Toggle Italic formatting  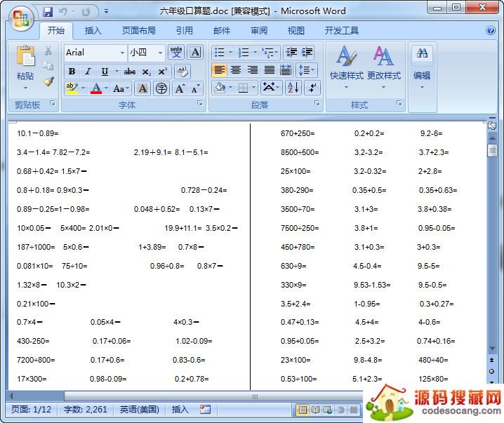pyautogui.click(x=88, y=72)
